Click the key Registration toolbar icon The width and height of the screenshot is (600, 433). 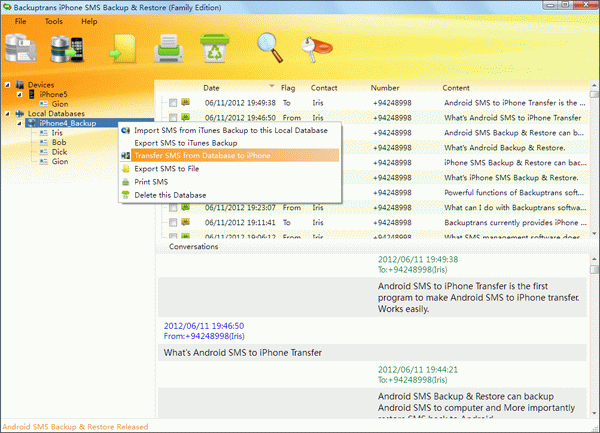[316, 49]
